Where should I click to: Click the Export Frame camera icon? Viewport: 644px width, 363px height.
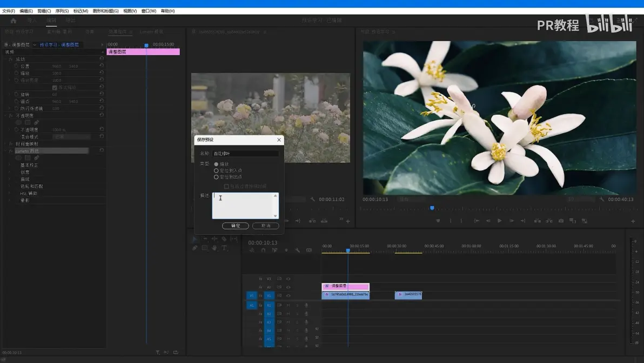coord(561,221)
